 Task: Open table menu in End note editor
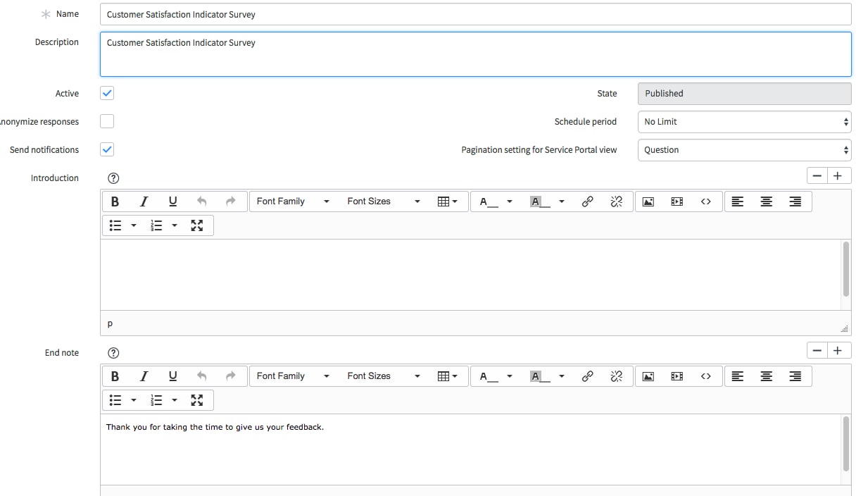point(447,376)
